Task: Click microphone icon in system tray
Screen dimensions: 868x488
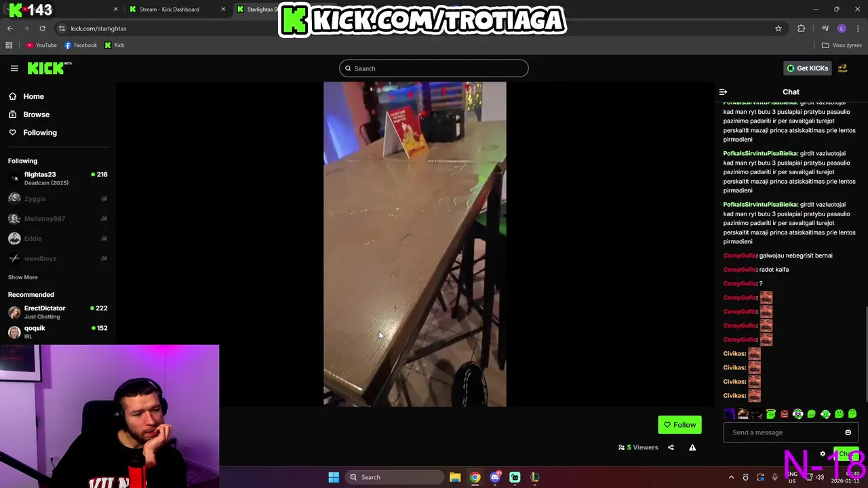Action: (x=774, y=477)
